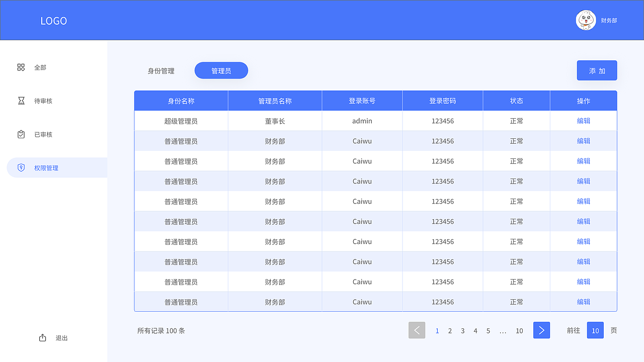Viewport: 644px width, 362px height.
Task: Jump to page 10 in pagination
Action: pos(519,331)
